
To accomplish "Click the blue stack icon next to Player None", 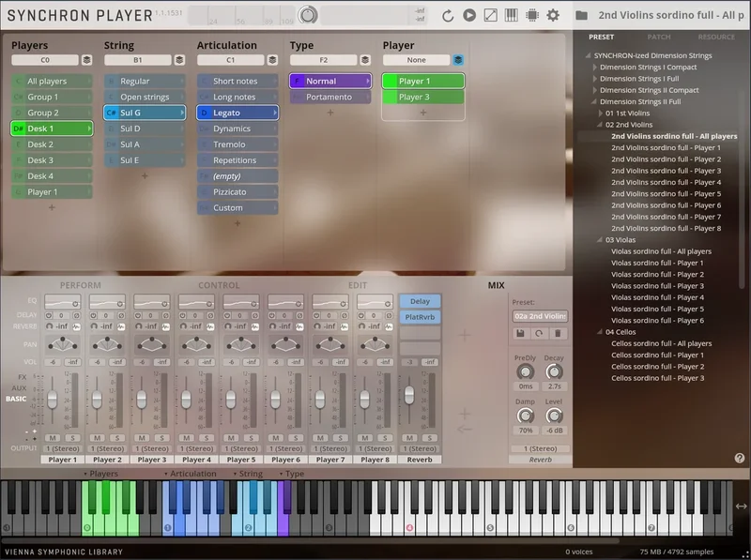I will tap(458, 60).
